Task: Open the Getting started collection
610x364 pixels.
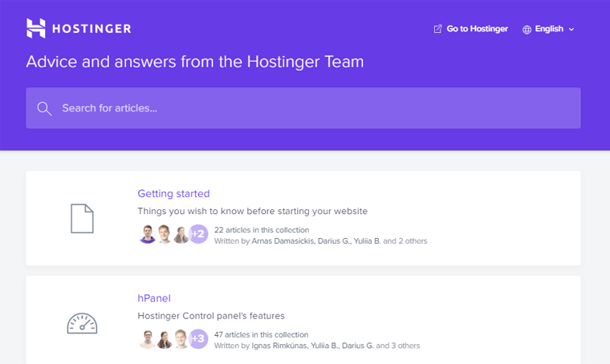Action: (173, 193)
